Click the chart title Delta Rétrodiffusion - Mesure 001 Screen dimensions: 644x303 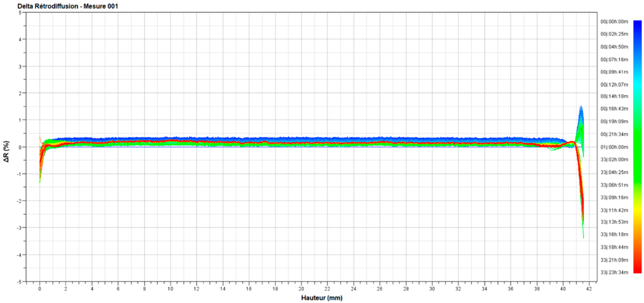[x=68, y=6]
